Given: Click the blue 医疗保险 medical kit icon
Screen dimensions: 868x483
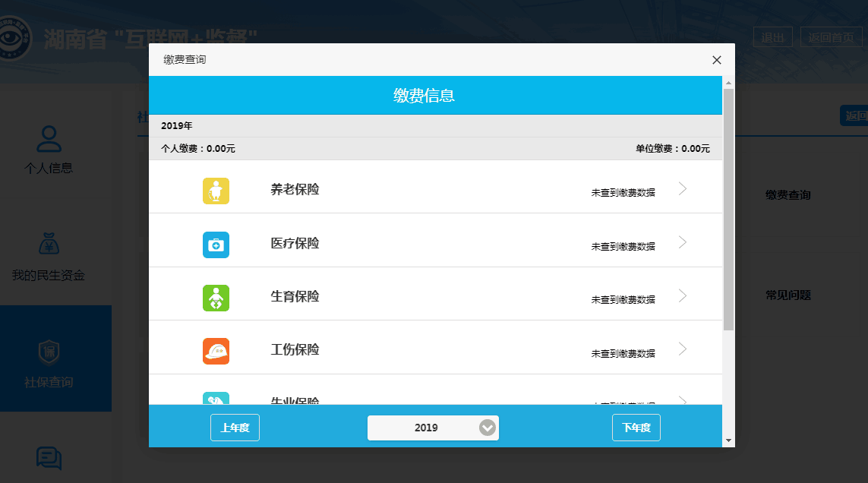Looking at the screenshot, I should (216, 245).
